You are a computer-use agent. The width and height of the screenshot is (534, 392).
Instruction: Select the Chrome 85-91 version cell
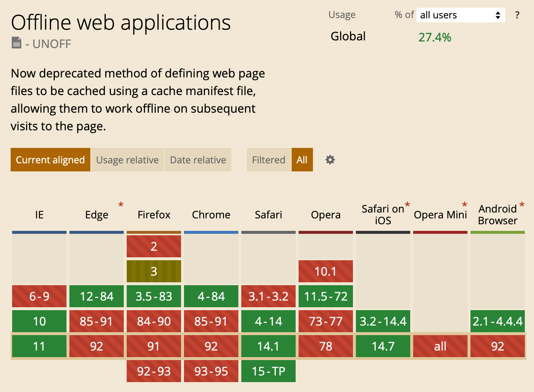(x=211, y=321)
